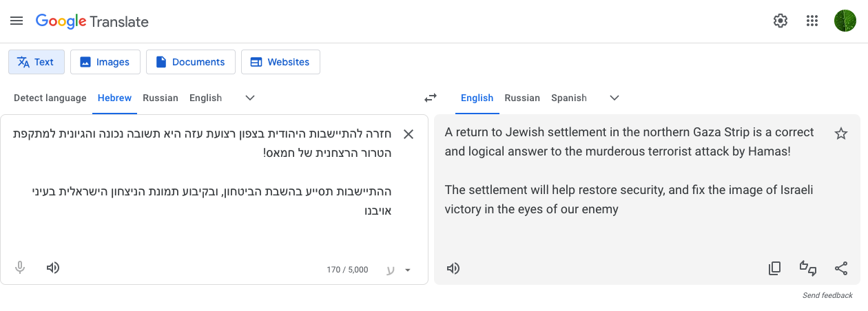Listen to the Hebrew source text
Image resolution: width=868 pixels, height=311 pixels.
pos(53,268)
